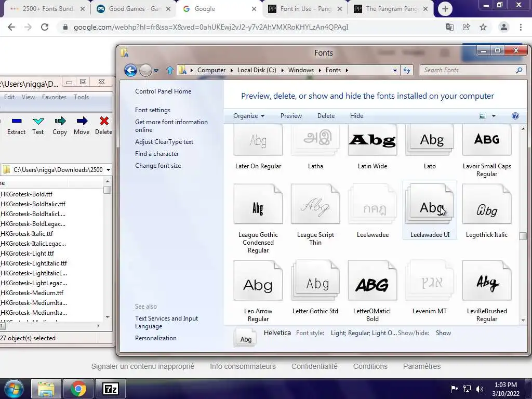Open help in the Fonts window
The image size is (532, 399).
[x=515, y=116]
